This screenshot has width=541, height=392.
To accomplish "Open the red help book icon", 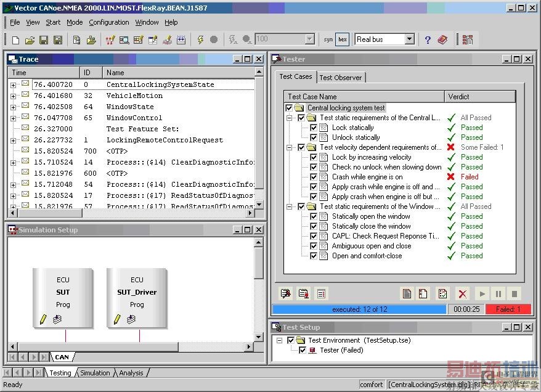I will point(442,39).
